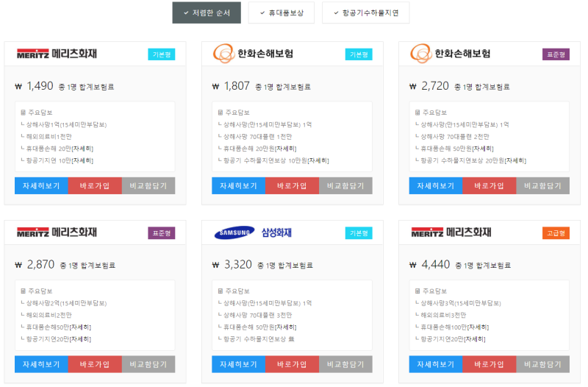Click 주요담보 grid icon on Meritz 1,490 card

23,113
